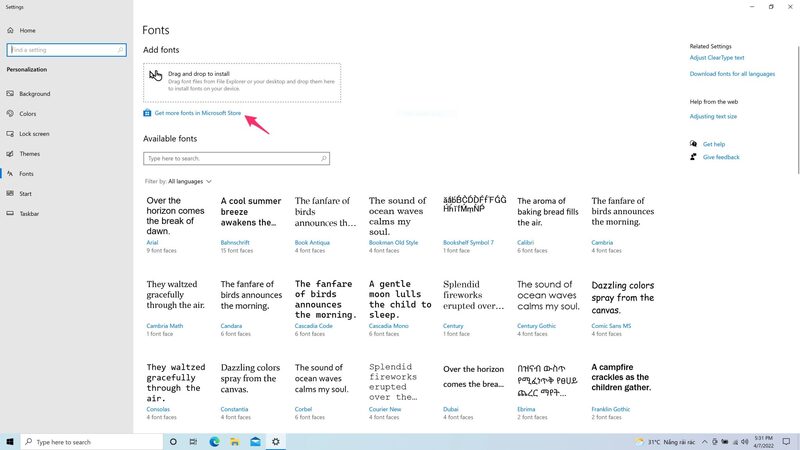The image size is (800, 450).
Task: Select the Background icon in sidebar
Action: [10, 94]
